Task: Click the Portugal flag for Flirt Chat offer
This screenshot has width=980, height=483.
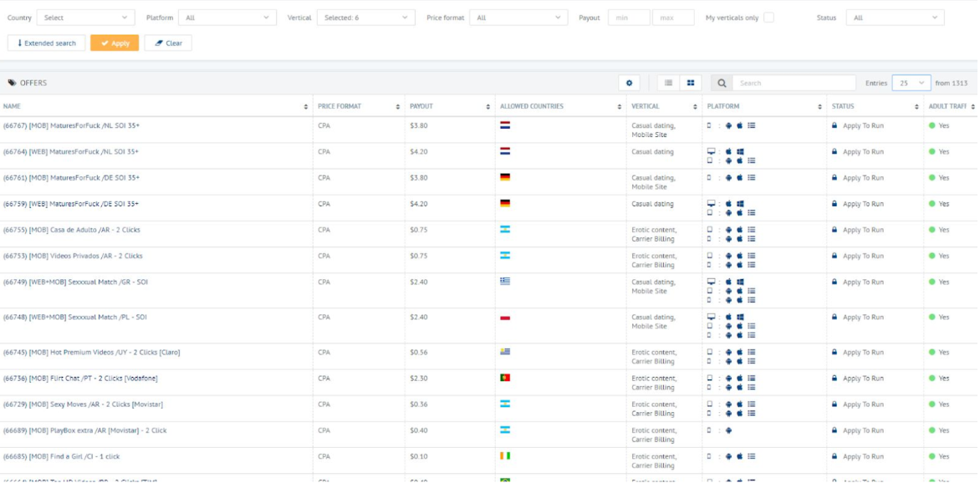Action: [505, 378]
